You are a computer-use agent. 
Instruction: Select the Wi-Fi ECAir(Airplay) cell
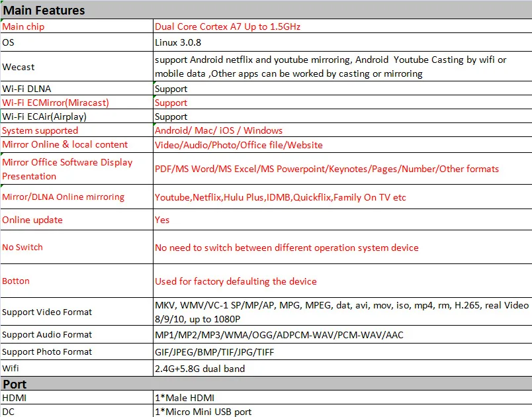pyautogui.click(x=76, y=116)
